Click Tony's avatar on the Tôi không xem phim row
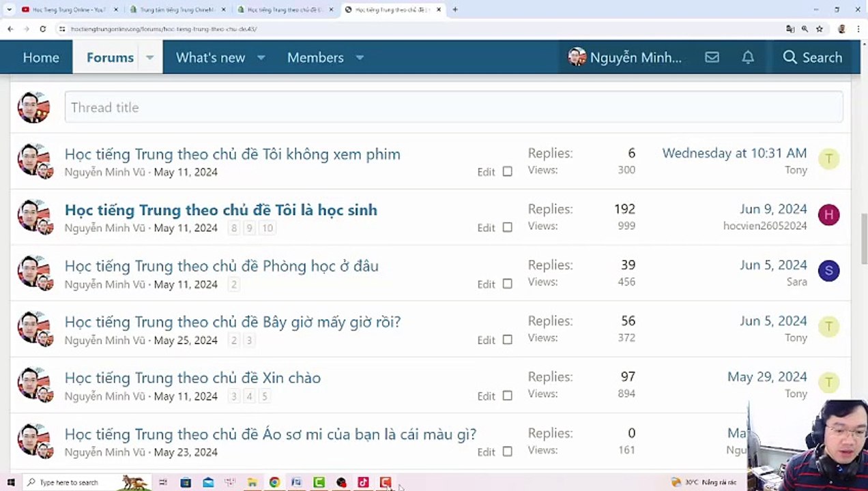 pyautogui.click(x=828, y=159)
